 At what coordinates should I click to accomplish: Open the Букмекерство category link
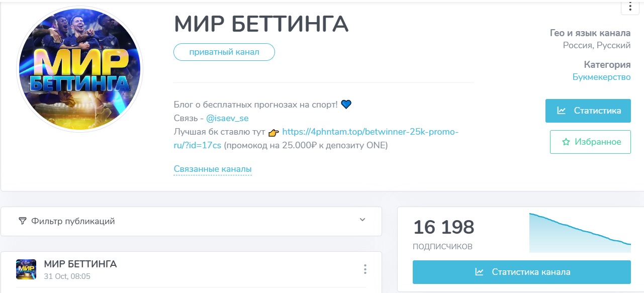601,77
